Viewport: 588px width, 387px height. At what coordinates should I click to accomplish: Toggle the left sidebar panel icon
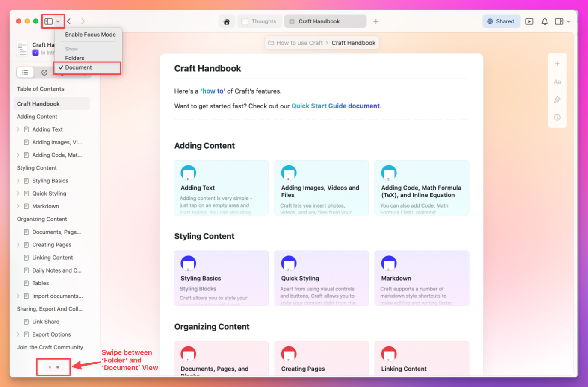click(x=49, y=21)
